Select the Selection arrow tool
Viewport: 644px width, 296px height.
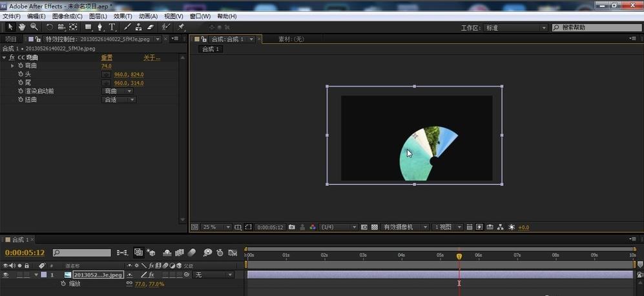click(x=10, y=26)
